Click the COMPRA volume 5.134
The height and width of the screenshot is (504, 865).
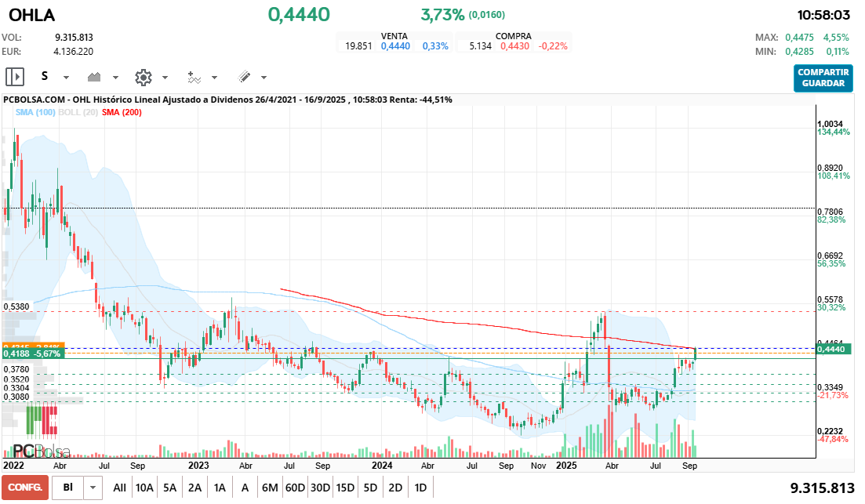[481, 46]
